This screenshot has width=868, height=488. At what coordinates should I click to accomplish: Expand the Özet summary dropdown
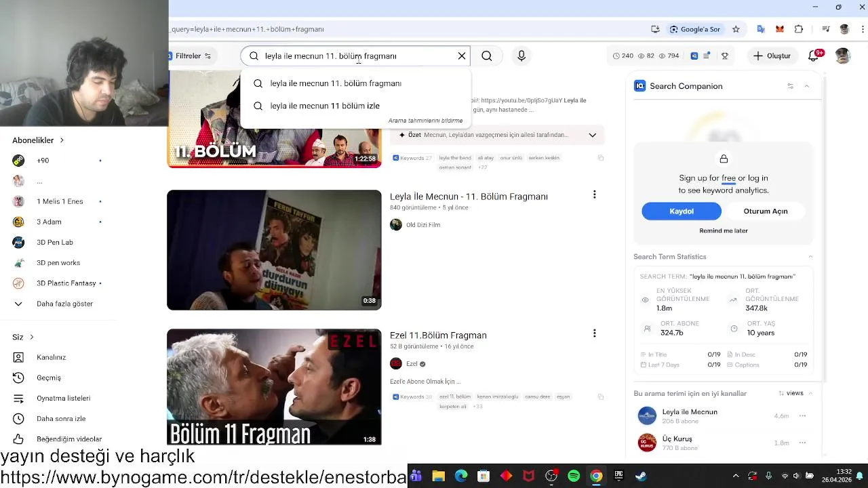click(x=592, y=135)
